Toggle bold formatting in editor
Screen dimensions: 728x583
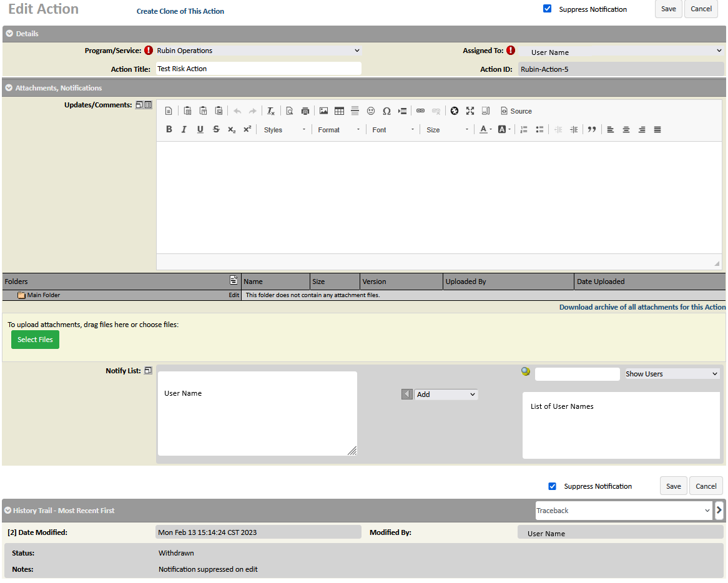pyautogui.click(x=169, y=130)
